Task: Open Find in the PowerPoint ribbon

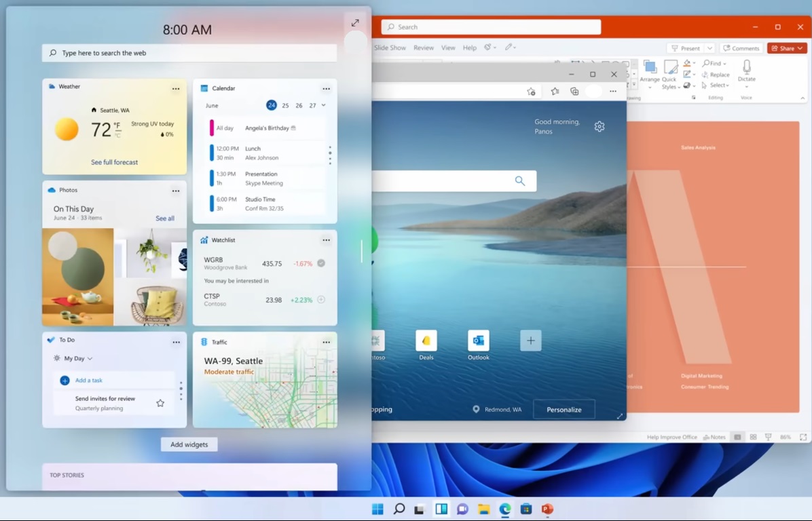Action: [x=715, y=63]
